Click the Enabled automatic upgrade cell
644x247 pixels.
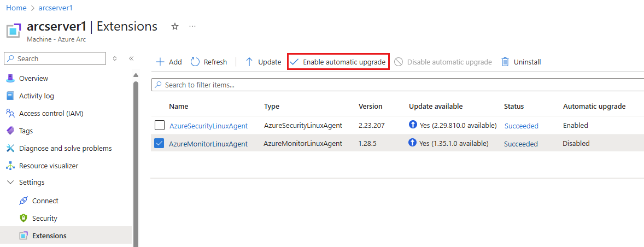576,125
